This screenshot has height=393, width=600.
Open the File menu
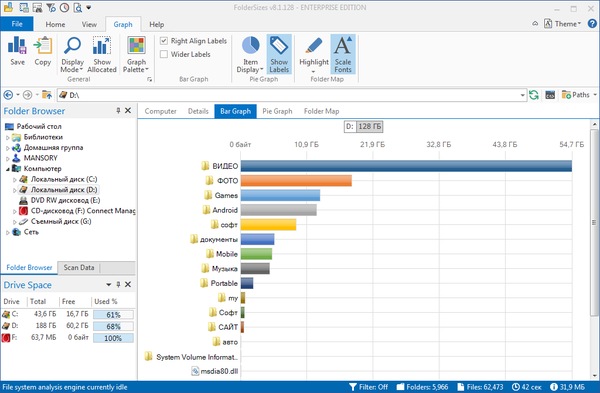click(17, 24)
